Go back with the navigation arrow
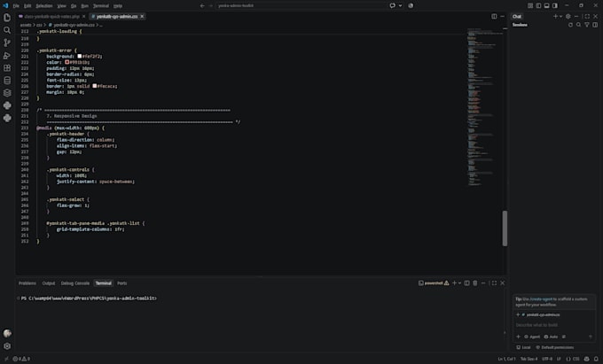 tap(202, 6)
